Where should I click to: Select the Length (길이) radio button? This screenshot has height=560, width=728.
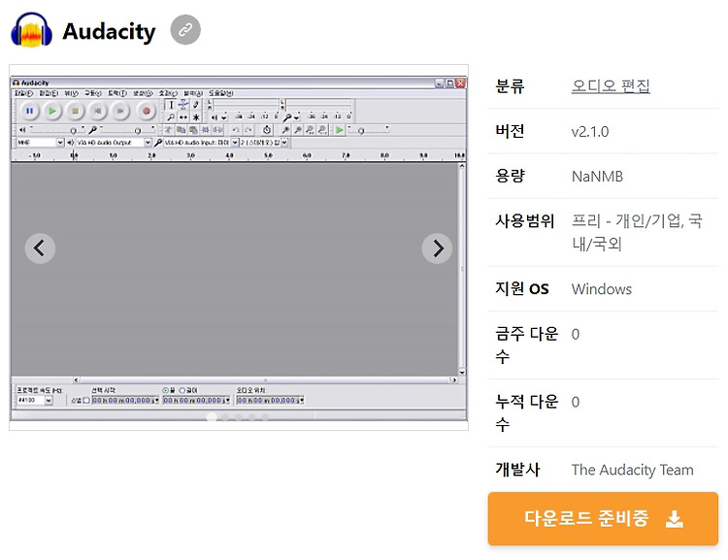[182, 390]
